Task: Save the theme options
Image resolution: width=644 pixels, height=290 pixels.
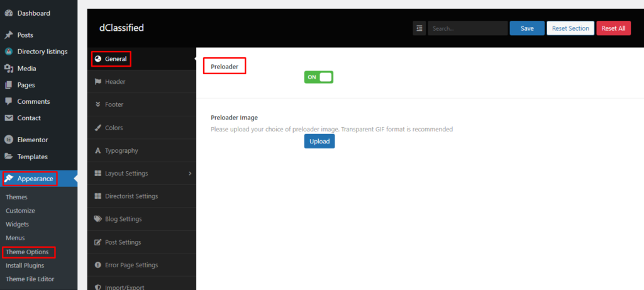Action: click(527, 28)
